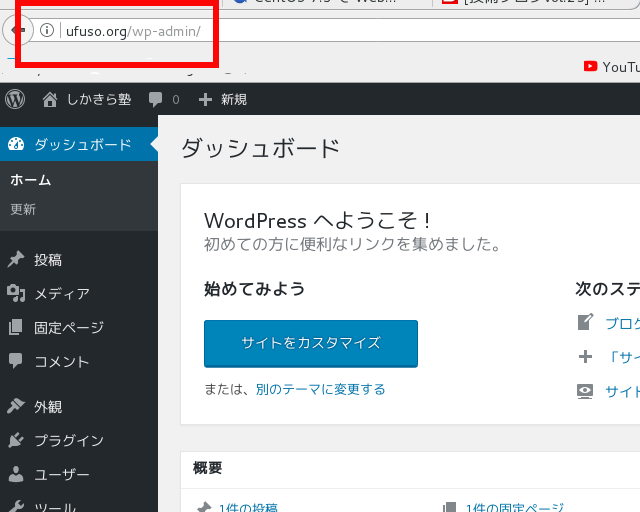
Task: Open the 更新 updates page
Action: pos(23,209)
